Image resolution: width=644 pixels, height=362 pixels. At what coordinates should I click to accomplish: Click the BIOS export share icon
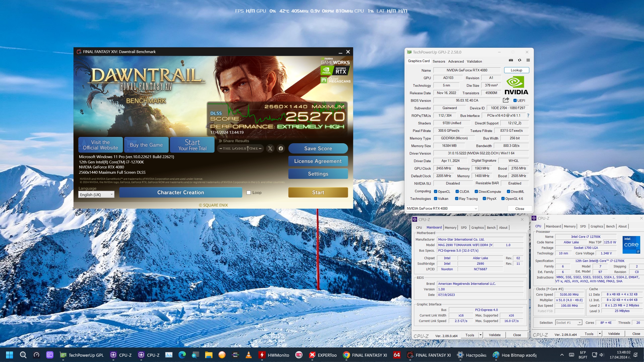(506, 100)
